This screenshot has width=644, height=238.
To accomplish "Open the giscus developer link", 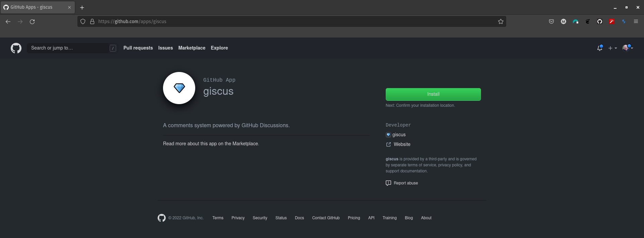I will 399,135.
